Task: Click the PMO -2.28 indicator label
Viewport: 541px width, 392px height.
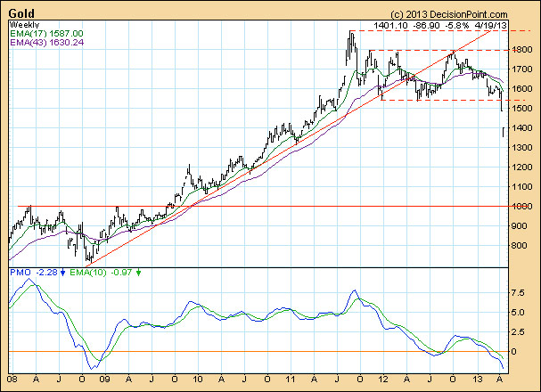Action: pos(33,272)
